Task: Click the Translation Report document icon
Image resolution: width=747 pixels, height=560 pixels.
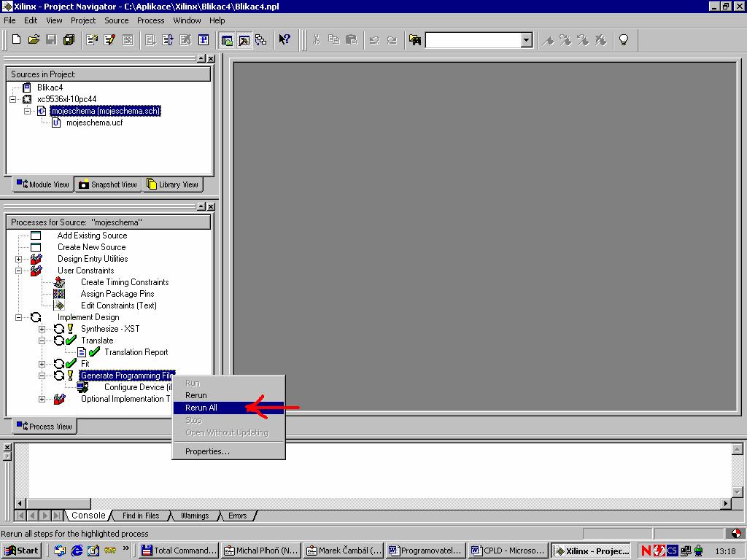Action: coord(82,352)
